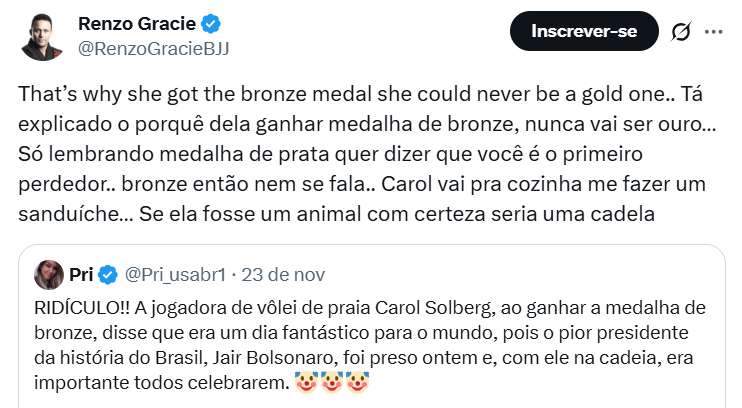Click Renzo Gracie's blue verified badge

pos(215,22)
